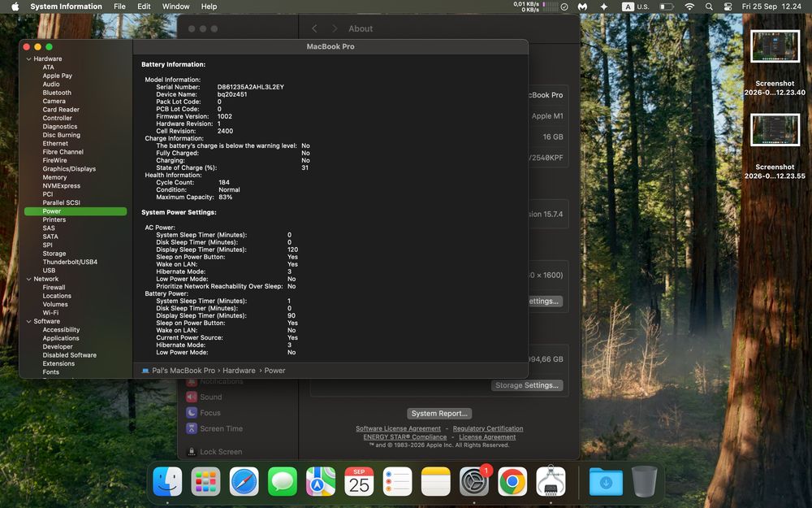Image resolution: width=812 pixels, height=508 pixels.
Task: Open U.S. input source menu
Action: click(x=636, y=7)
